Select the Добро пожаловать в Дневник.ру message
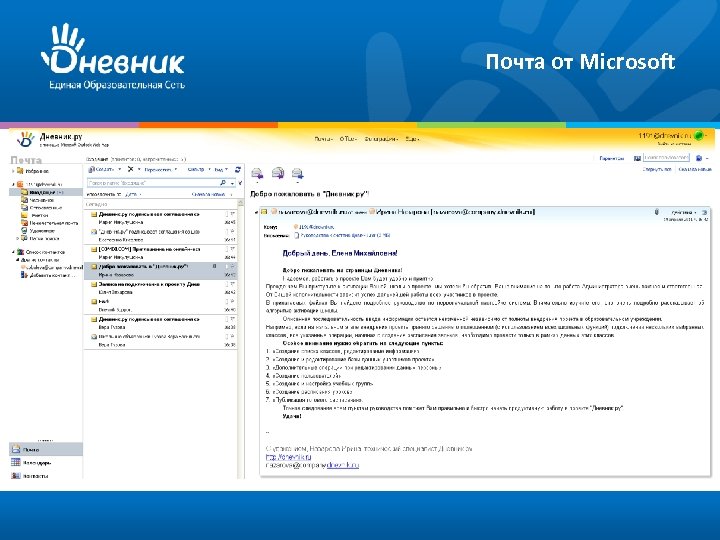The width and height of the screenshot is (720, 540). (x=160, y=271)
